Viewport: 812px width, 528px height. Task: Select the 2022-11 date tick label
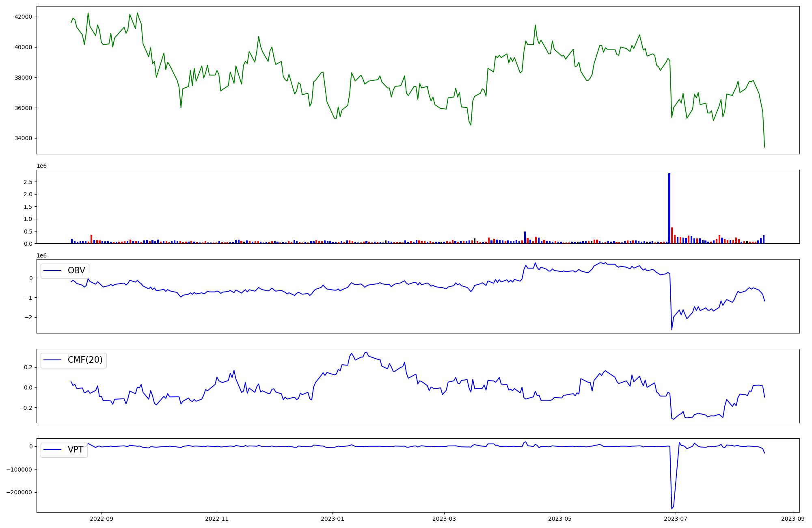[217, 519]
